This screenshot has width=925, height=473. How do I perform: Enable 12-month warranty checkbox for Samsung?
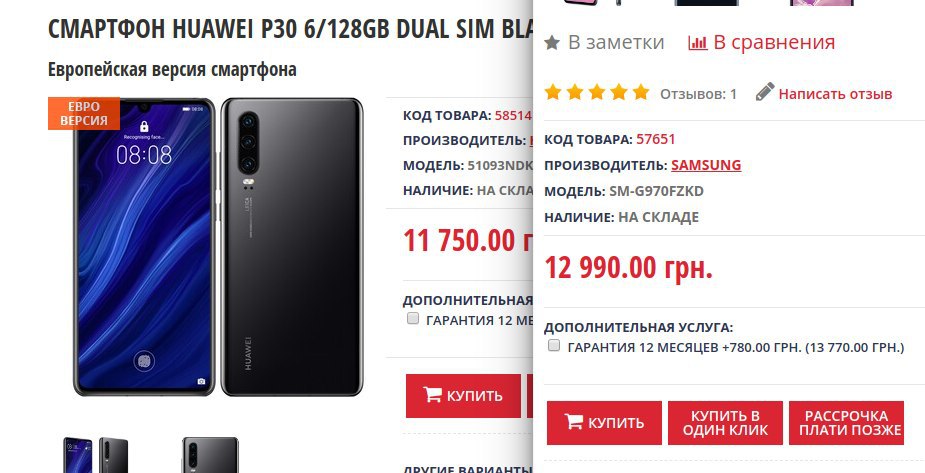tap(553, 346)
